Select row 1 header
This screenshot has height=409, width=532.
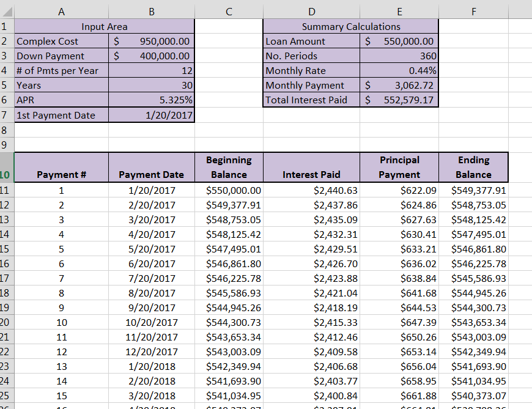(7, 26)
